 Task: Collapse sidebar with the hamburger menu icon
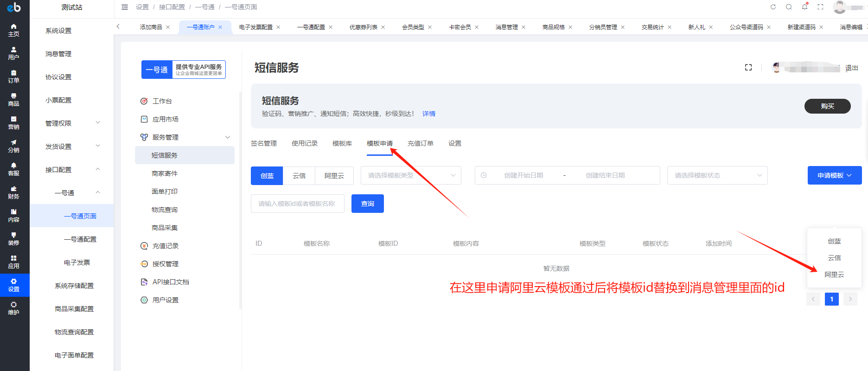(125, 7)
